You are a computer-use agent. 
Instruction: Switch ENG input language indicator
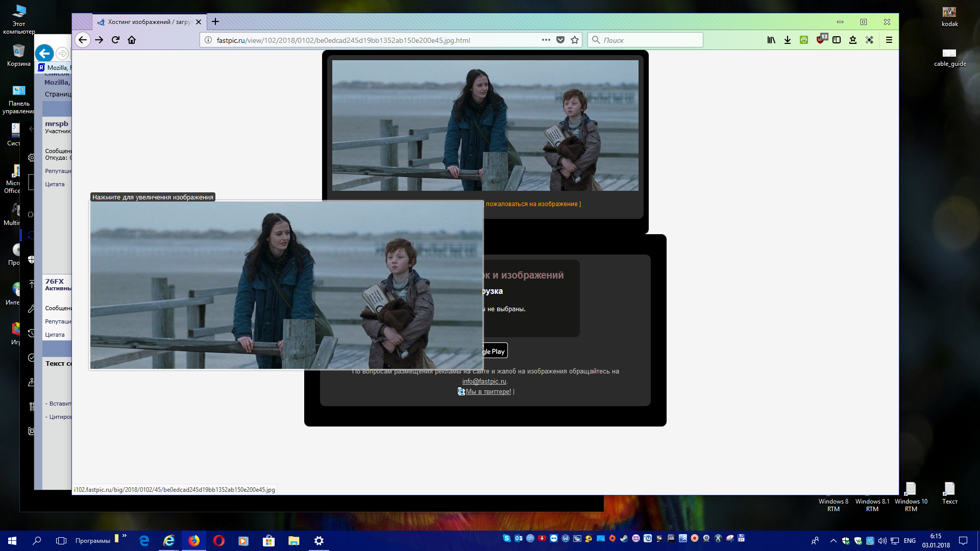910,541
